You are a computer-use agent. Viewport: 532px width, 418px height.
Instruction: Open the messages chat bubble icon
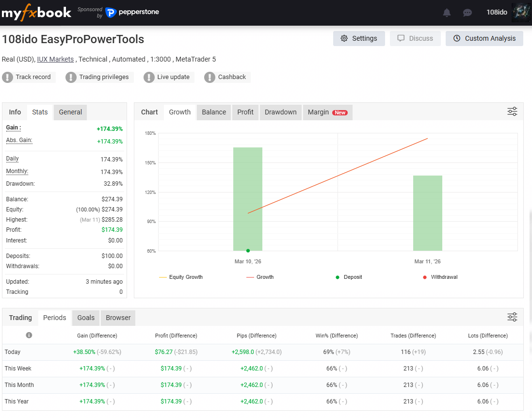pyautogui.click(x=468, y=13)
